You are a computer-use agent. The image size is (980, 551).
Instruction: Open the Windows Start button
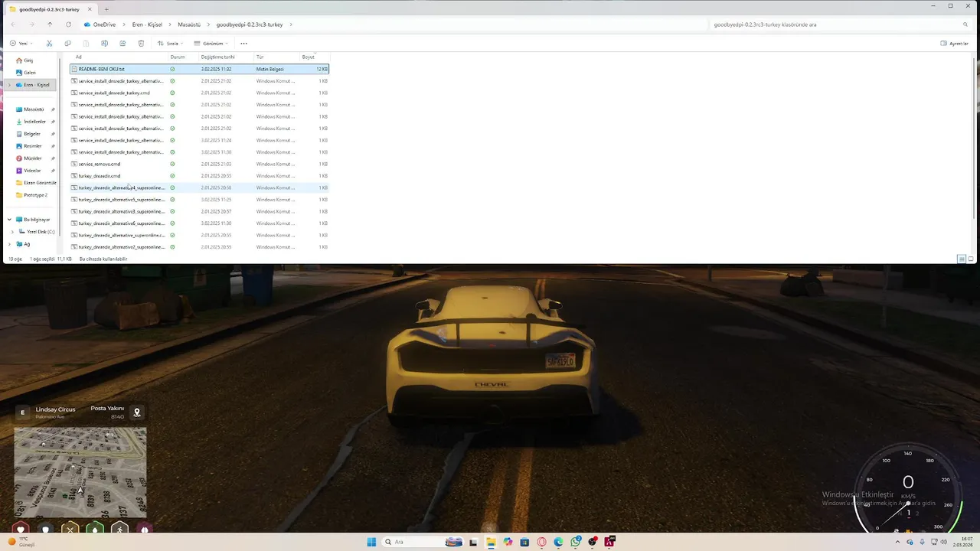[x=371, y=542]
